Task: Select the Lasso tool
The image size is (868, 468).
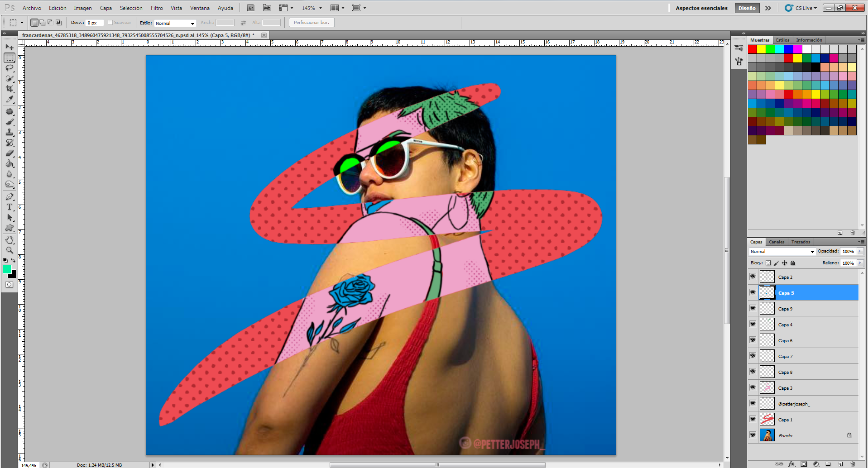Action: click(10, 68)
